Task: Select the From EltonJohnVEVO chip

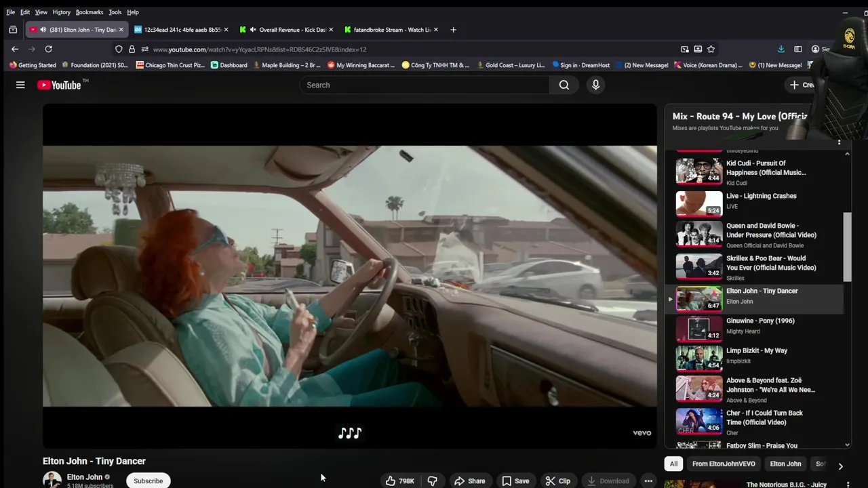Action: click(x=724, y=464)
